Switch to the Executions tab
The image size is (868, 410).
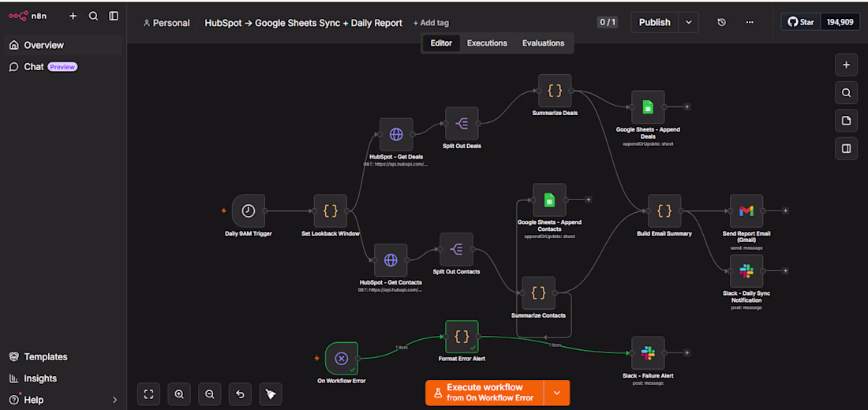click(487, 43)
